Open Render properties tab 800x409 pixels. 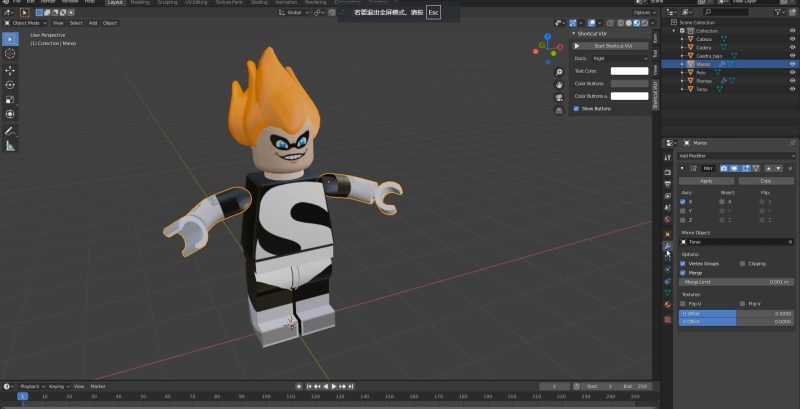[667, 172]
